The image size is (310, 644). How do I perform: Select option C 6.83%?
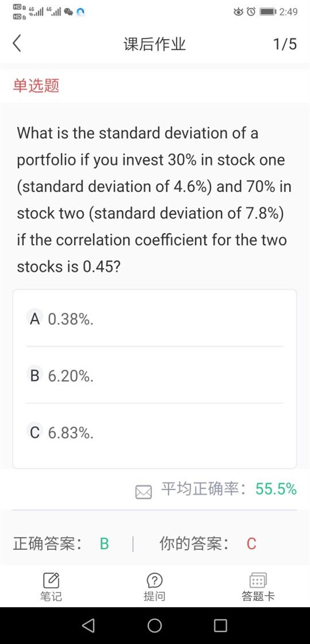click(154, 432)
